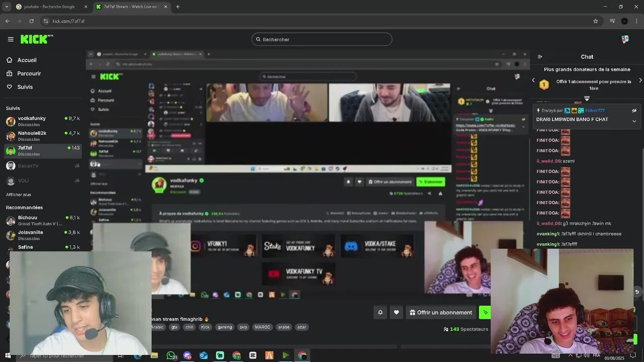This screenshot has height=362, width=644.
Task: Open the user profile avatar menu on Kick
Action: [x=625, y=39]
